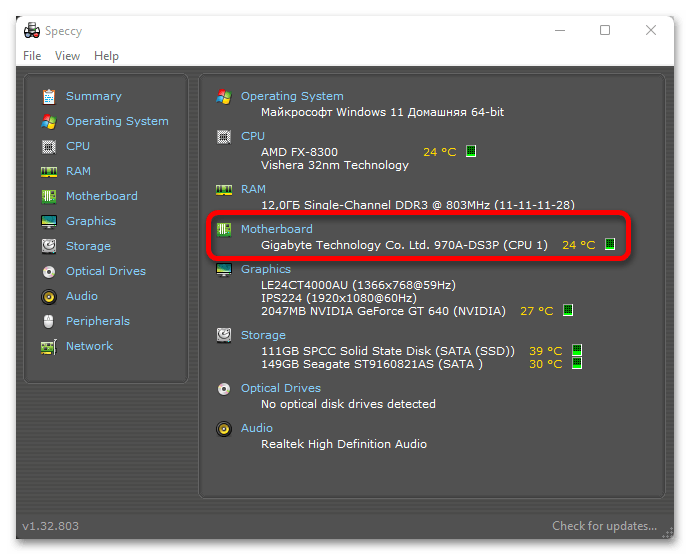This screenshot has height=555, width=690.
Task: Select Operating System in the sidebar
Action: pos(117,121)
